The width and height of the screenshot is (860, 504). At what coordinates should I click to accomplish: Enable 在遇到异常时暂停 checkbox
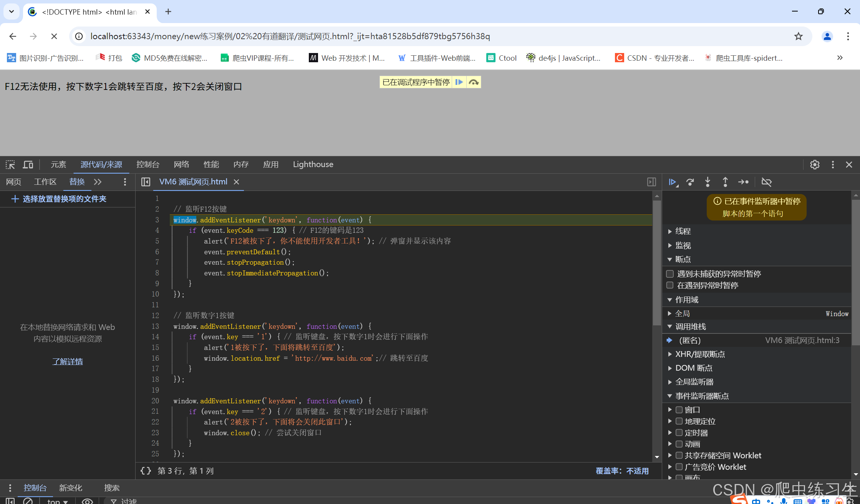coord(670,285)
